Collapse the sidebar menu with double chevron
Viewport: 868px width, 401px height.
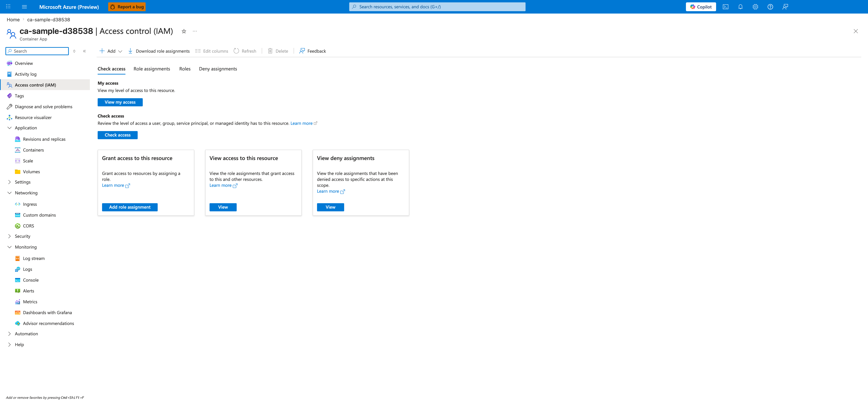tap(85, 51)
